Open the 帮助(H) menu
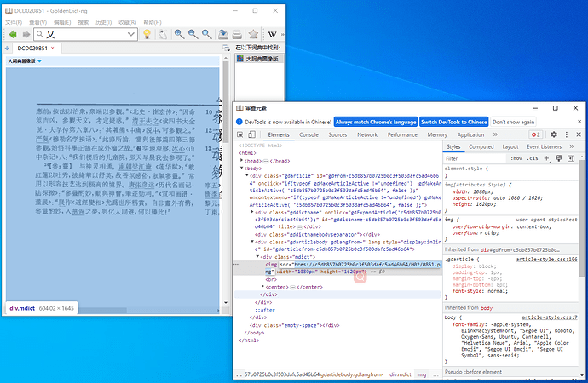Image resolution: width=588 pixels, height=383 pixels. (x=153, y=22)
